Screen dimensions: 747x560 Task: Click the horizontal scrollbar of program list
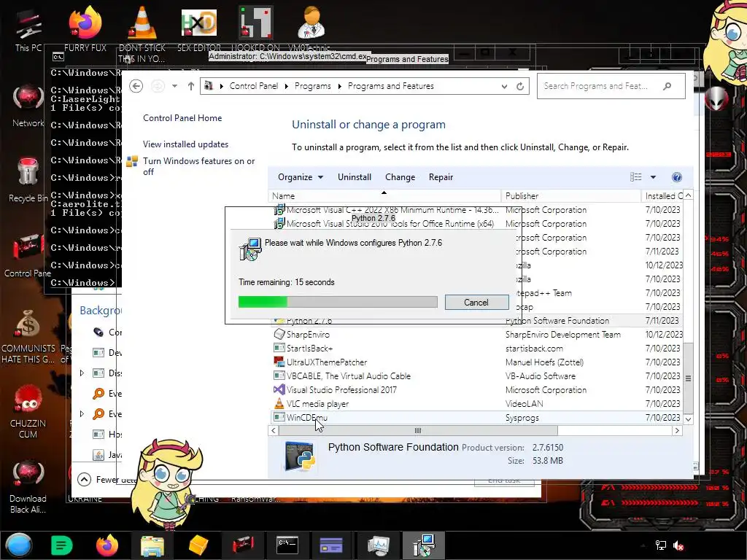tap(418, 430)
